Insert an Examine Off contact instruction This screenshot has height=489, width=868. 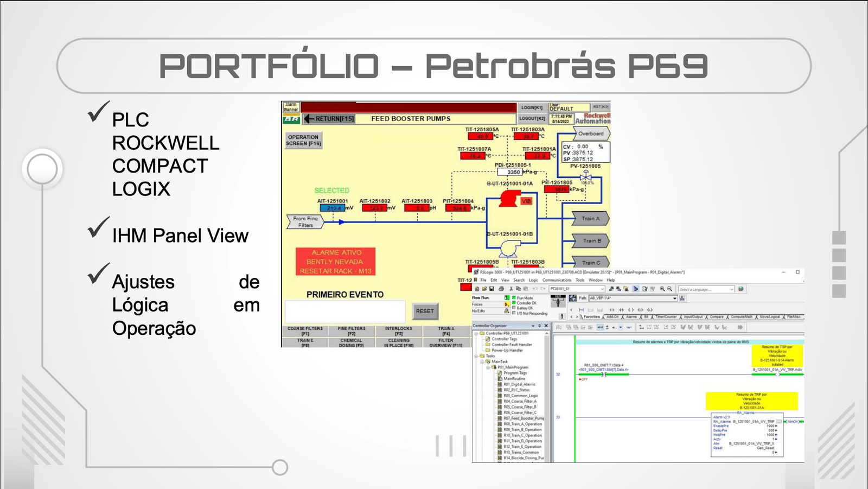[621, 310]
